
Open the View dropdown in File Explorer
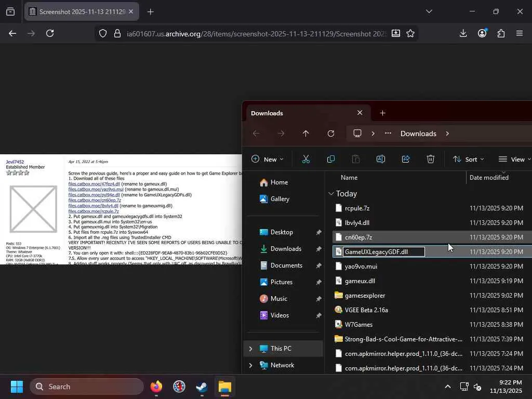pyautogui.click(x=514, y=159)
